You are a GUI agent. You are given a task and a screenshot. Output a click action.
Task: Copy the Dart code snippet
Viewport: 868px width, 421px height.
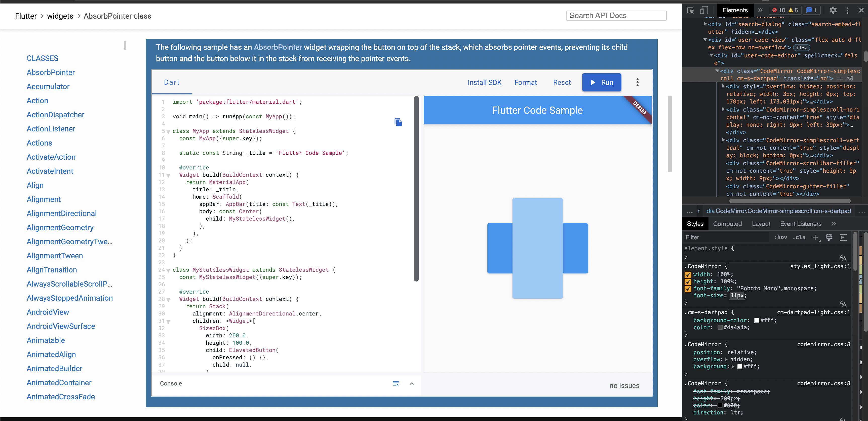coord(398,122)
